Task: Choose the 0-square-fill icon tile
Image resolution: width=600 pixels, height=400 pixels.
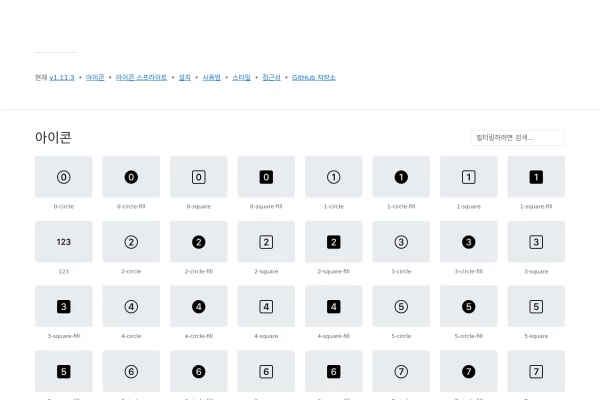Action: coord(266,177)
